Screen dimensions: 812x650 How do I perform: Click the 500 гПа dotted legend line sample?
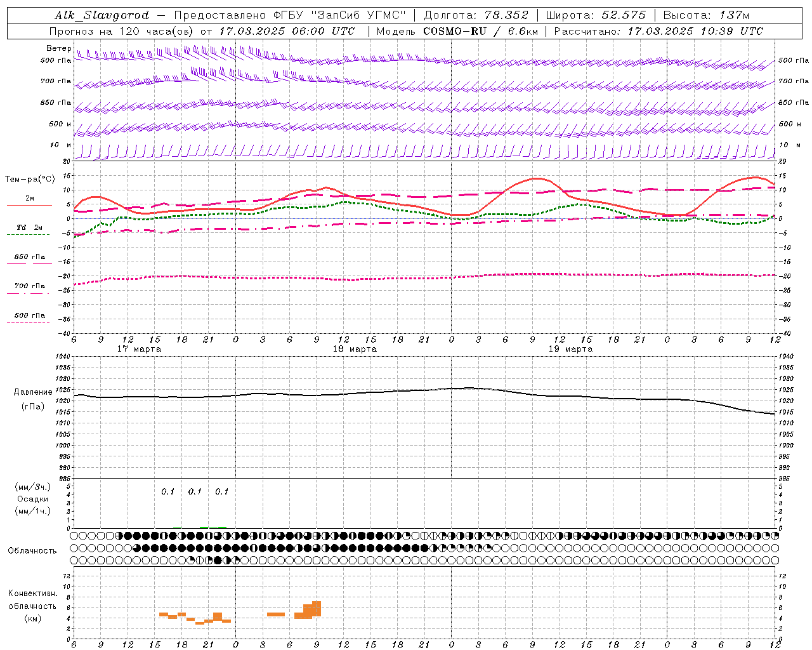pos(28,322)
